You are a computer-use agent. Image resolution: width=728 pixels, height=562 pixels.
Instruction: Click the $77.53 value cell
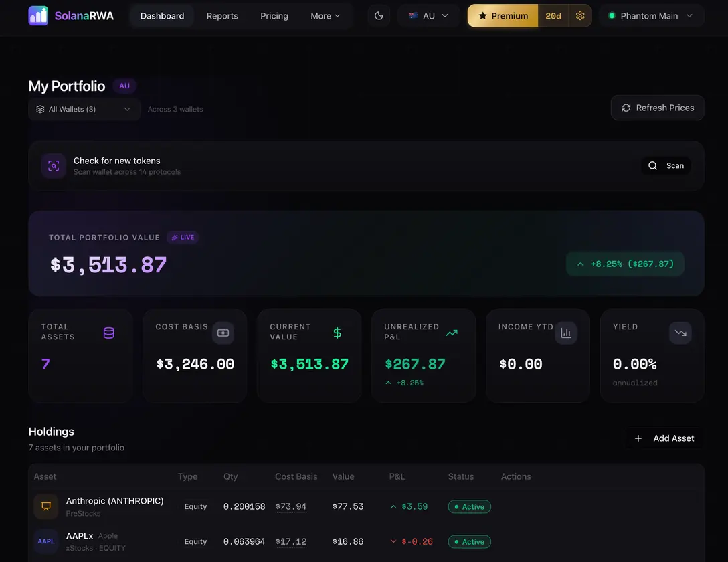coord(348,506)
